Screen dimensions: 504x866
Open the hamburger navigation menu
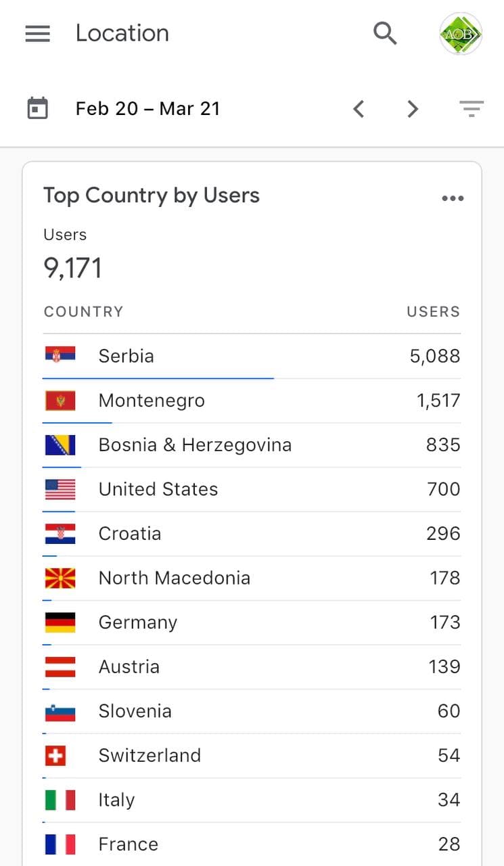(x=37, y=33)
